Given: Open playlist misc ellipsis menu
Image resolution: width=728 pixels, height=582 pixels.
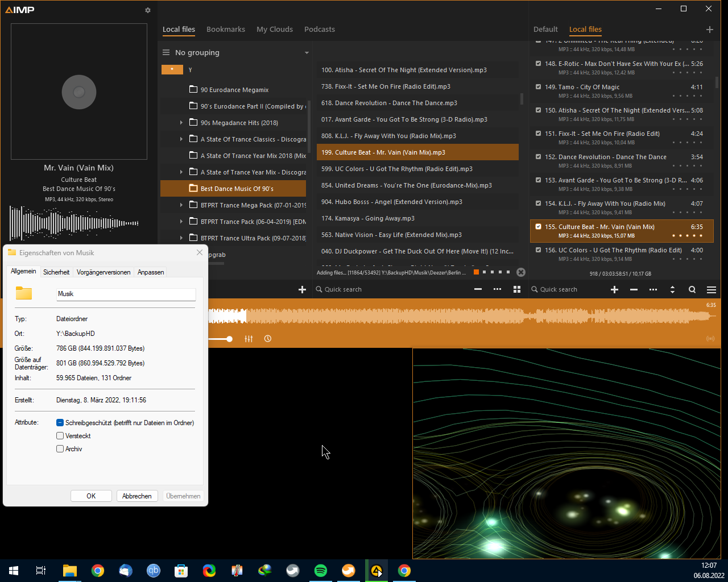Looking at the screenshot, I should coord(653,289).
